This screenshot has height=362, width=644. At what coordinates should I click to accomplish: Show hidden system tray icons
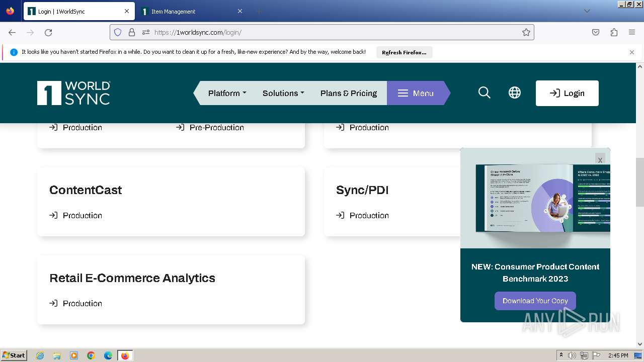pyautogui.click(x=561, y=355)
